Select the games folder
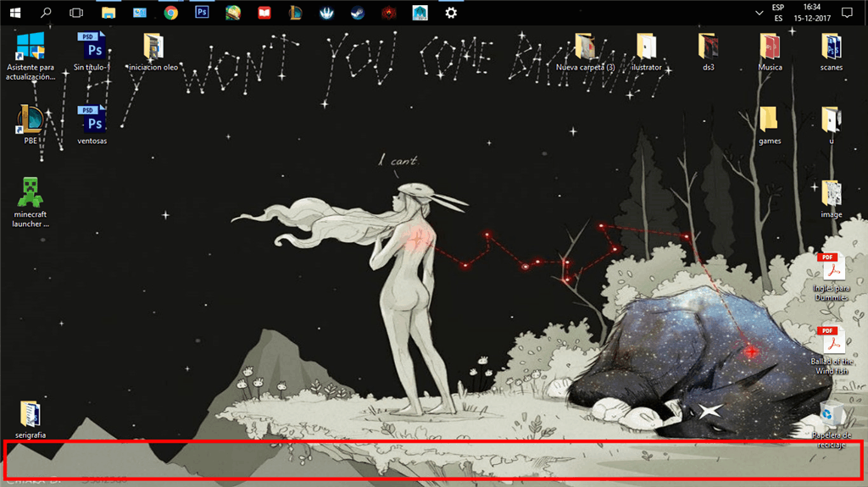Image resolution: width=868 pixels, height=487 pixels. pos(770,125)
